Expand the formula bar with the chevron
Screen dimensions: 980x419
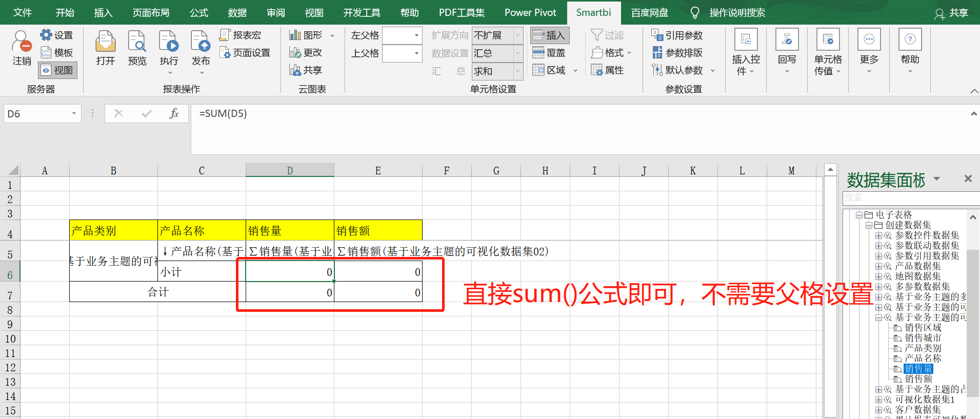973,113
